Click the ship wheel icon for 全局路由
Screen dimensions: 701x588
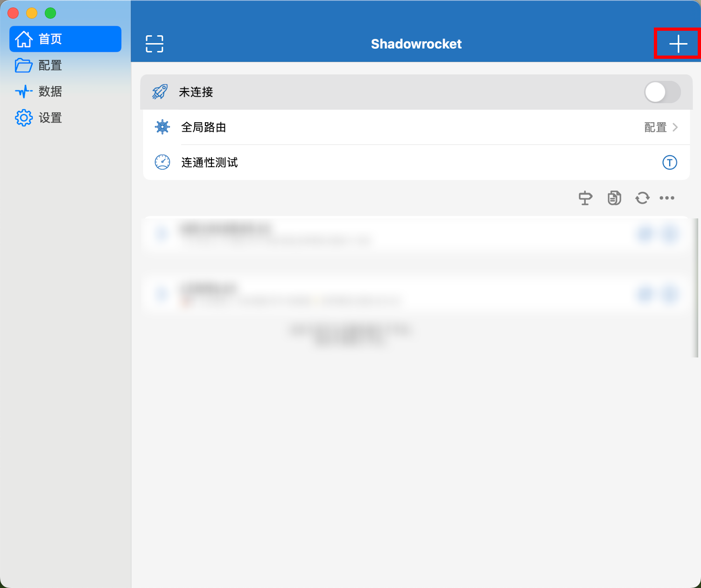point(162,127)
